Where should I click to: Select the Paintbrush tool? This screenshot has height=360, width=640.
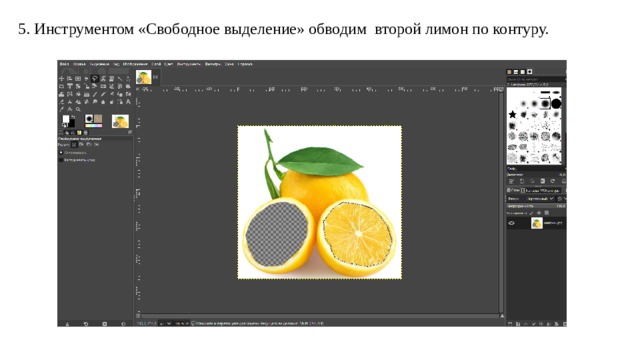pos(103,94)
